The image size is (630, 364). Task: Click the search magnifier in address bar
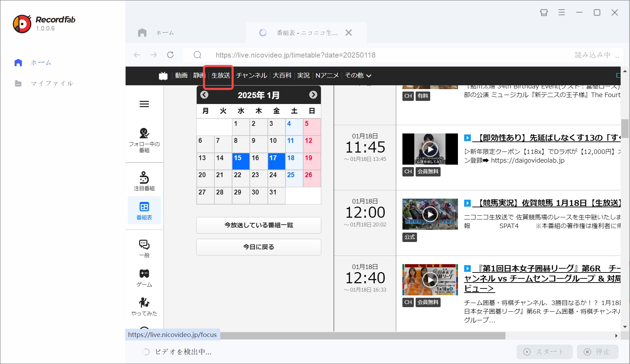(x=197, y=55)
